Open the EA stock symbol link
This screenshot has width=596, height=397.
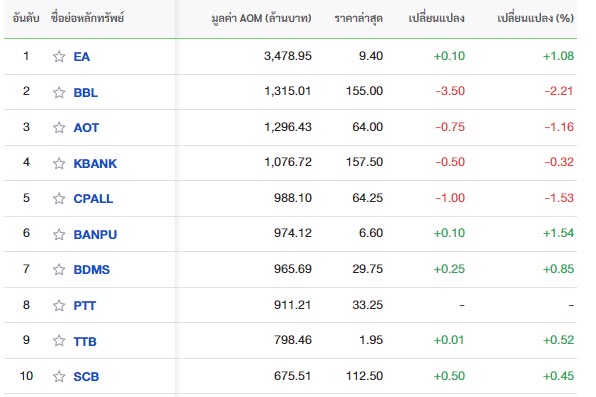coord(82,57)
